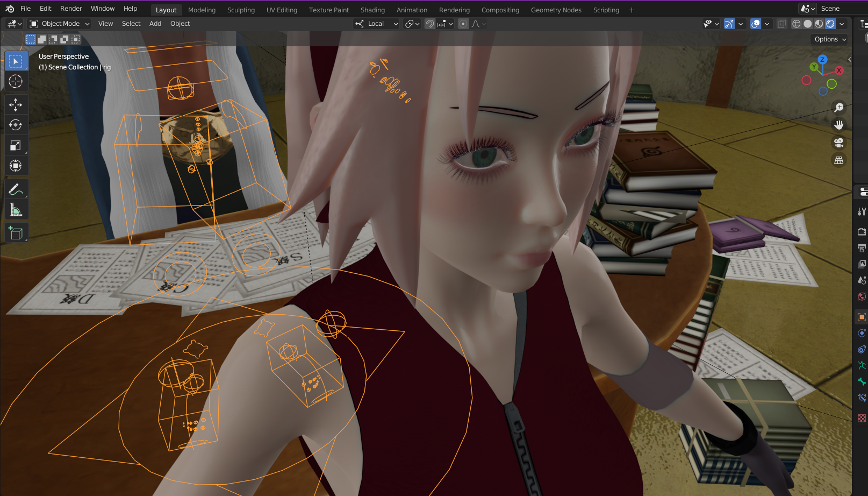Switch to rendered shading
Screen dimensions: 868x496
[830, 24]
